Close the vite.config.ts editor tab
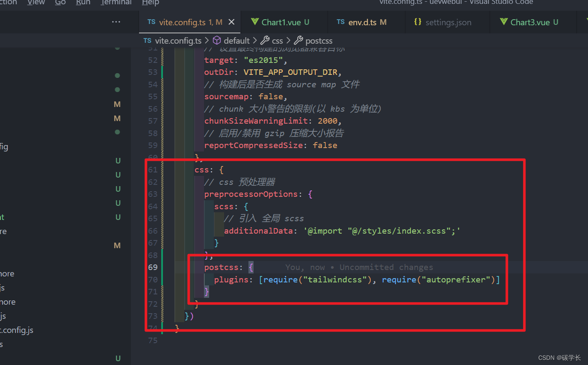 [x=231, y=22]
